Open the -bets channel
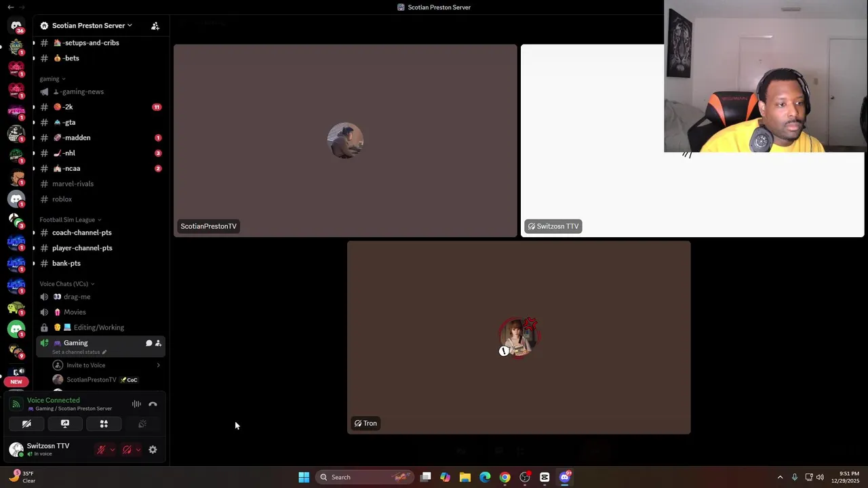The width and height of the screenshot is (868, 488). click(100, 58)
